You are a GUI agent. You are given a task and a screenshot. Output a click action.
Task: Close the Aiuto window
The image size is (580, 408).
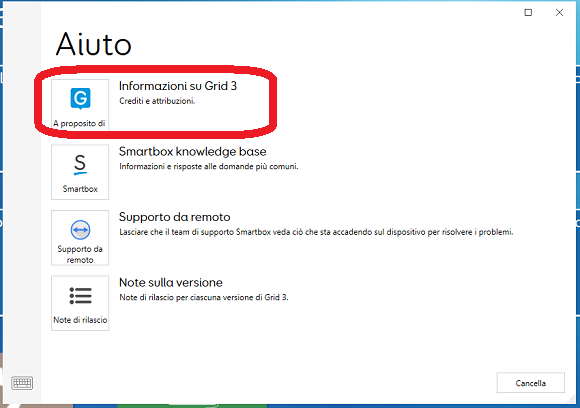tap(559, 13)
